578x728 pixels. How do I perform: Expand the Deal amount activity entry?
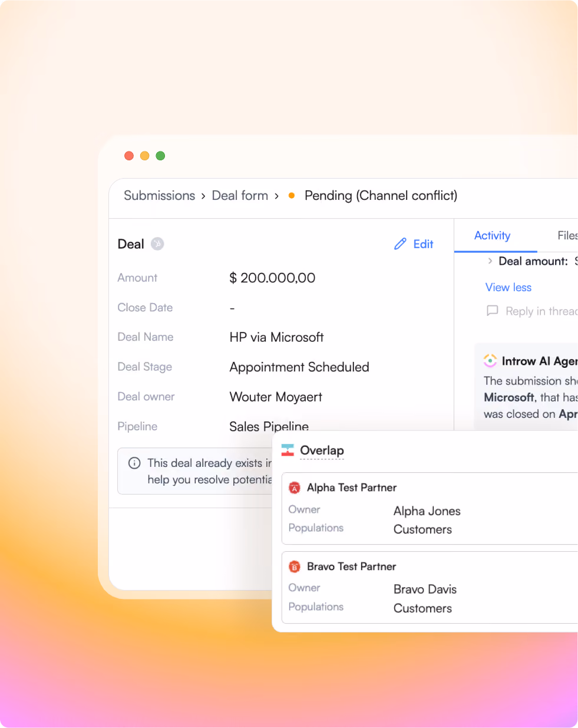[490, 261]
